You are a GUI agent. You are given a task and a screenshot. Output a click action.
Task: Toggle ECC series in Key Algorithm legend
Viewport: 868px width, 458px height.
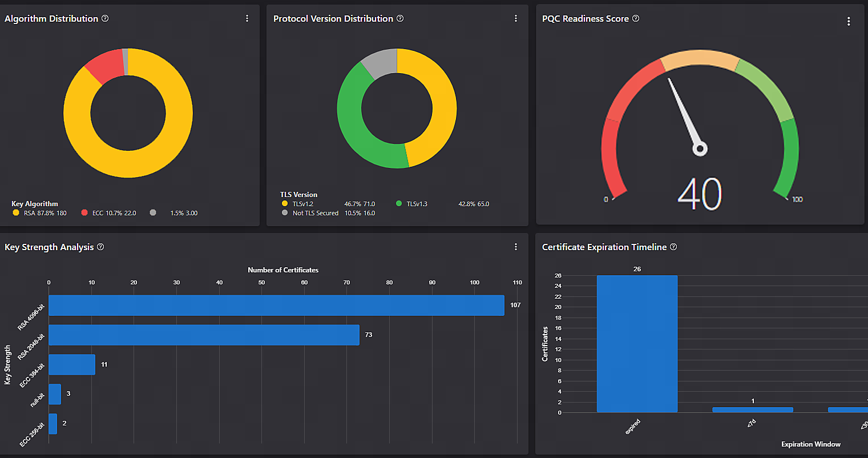tap(108, 213)
